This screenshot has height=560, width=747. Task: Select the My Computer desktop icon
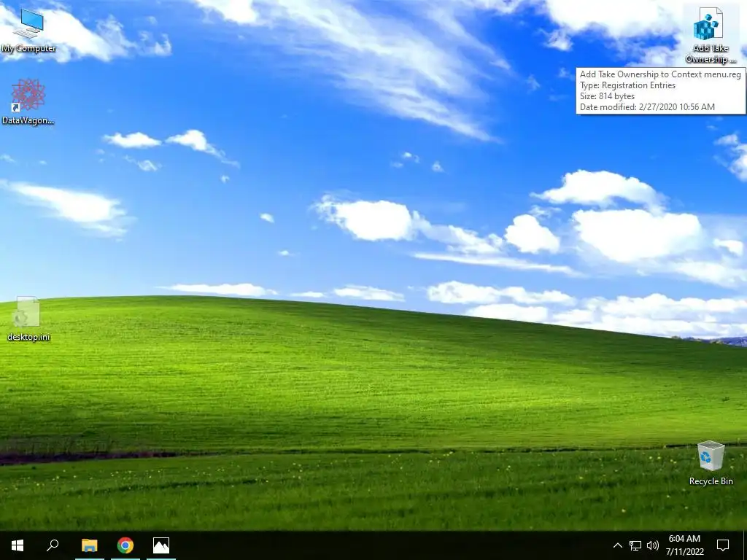28,31
